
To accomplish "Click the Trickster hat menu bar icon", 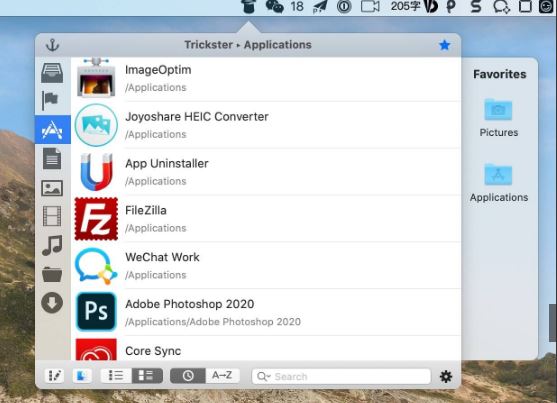I will click(249, 6).
